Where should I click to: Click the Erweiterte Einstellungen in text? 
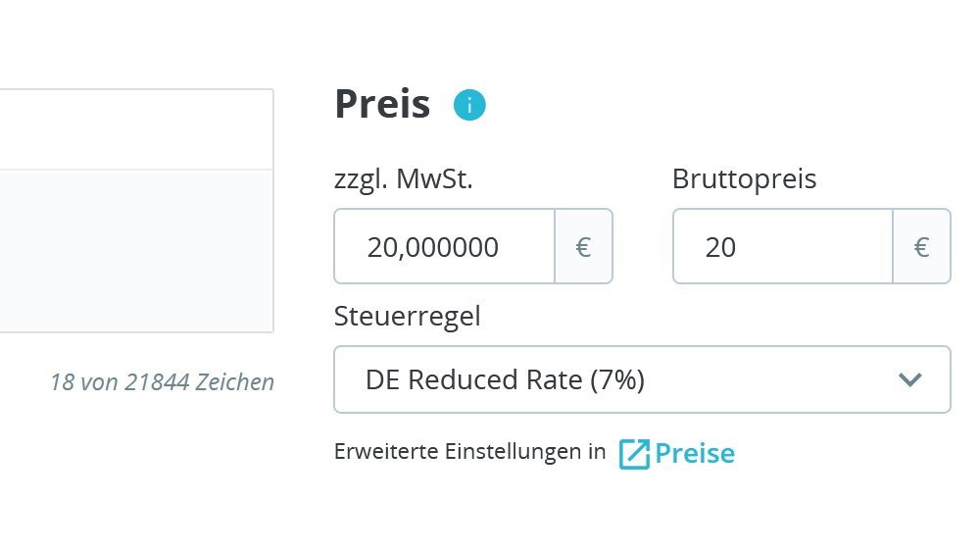coord(469,452)
